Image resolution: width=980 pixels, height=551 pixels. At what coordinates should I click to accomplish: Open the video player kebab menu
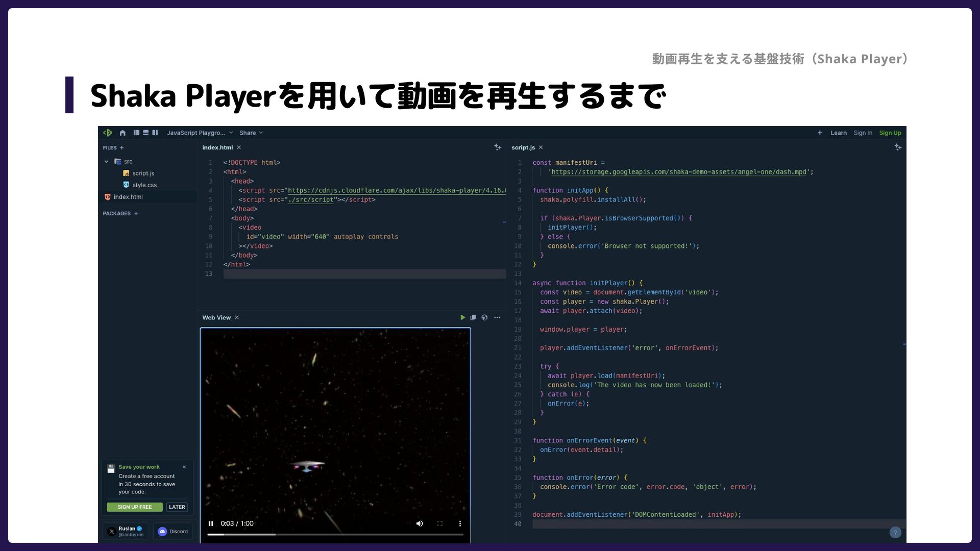pos(460,523)
